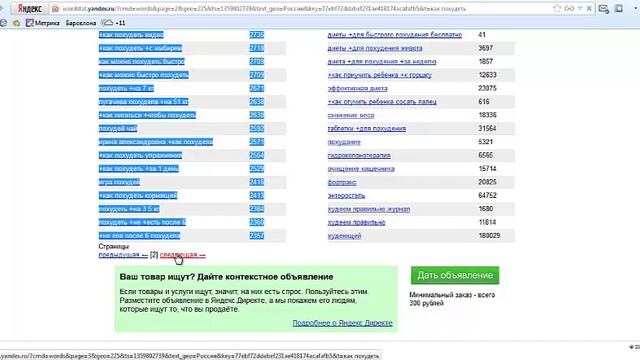
Task: Click count value 2735 in left table
Action: point(257,35)
